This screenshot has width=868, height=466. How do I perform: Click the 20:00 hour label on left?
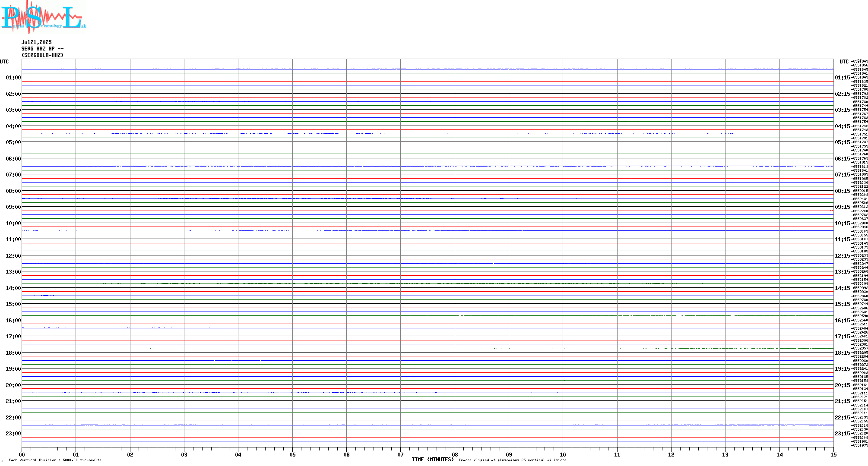(13, 385)
